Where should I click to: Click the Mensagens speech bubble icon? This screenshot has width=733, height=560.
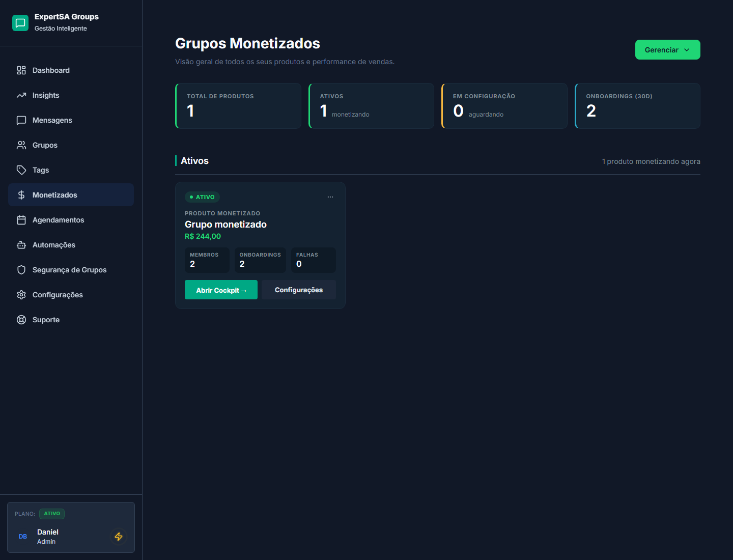click(21, 120)
